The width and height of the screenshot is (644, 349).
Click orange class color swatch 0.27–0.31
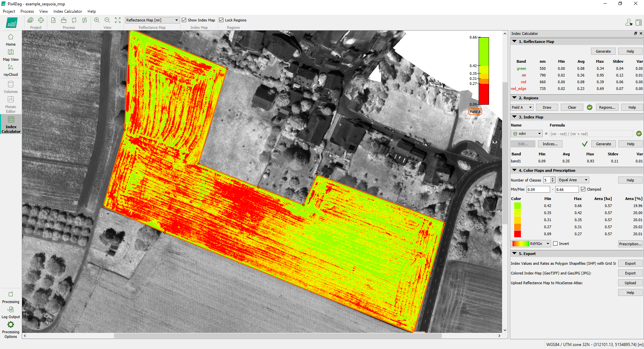(x=518, y=227)
